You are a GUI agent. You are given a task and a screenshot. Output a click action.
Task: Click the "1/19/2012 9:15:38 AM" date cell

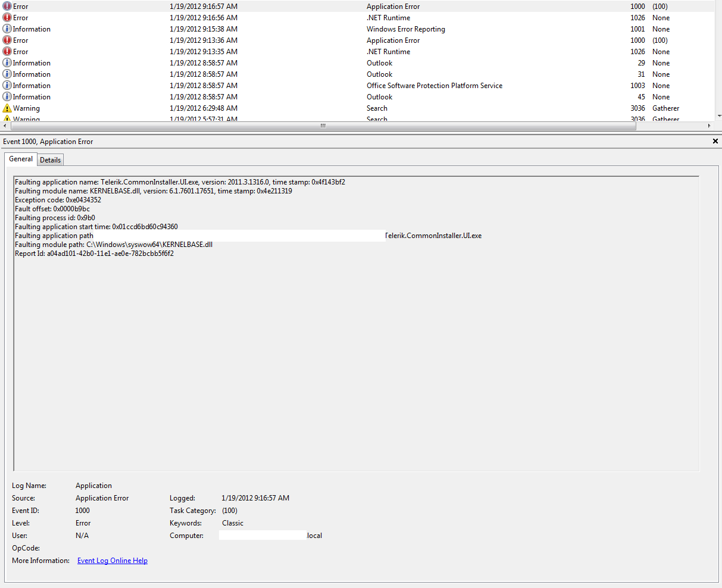pyautogui.click(x=204, y=29)
